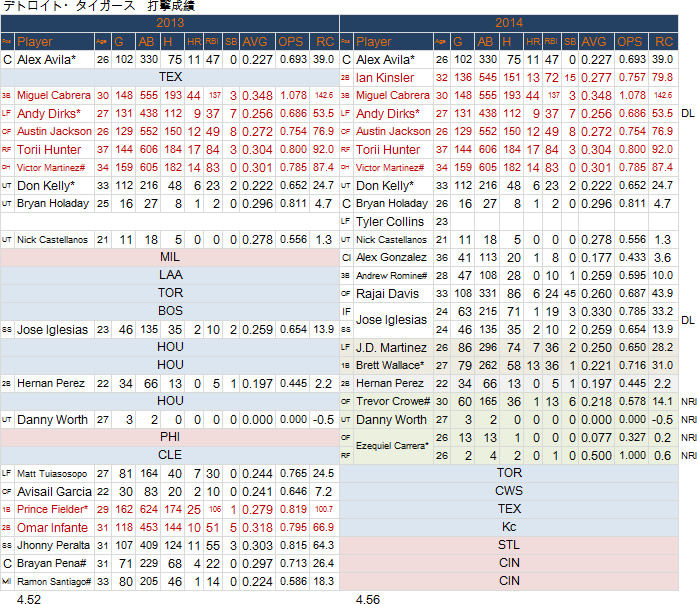The width and height of the screenshot is (697, 604).
Task: Click Ramon Santiago# name cell
Action: [x=54, y=581]
